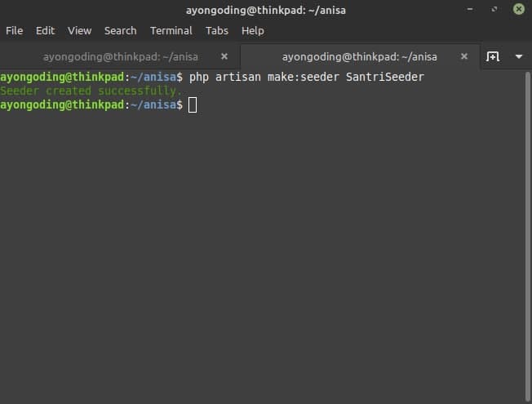The image size is (532, 404).
Task: Open the Help menu
Action: (x=253, y=31)
